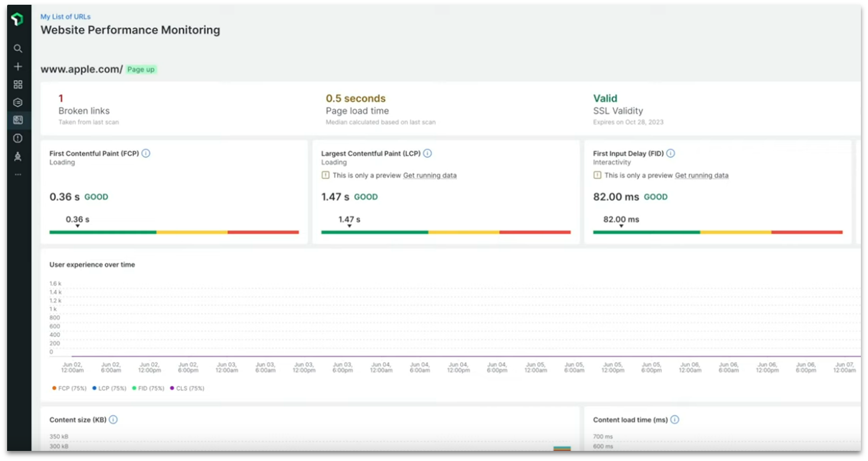Image resolution: width=868 pixels, height=461 pixels.
Task: Open the My List of URLs breadcrumb
Action: click(x=65, y=17)
